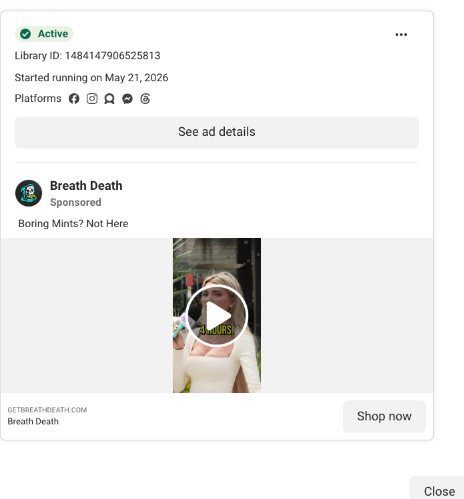Click the Threads platform icon
The width and height of the screenshot is (464, 499).
point(145,99)
